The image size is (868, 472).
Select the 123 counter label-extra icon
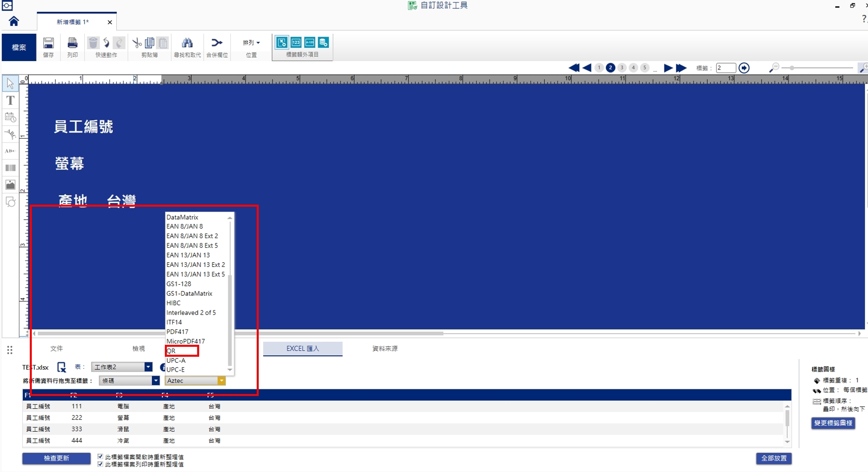[x=296, y=42]
